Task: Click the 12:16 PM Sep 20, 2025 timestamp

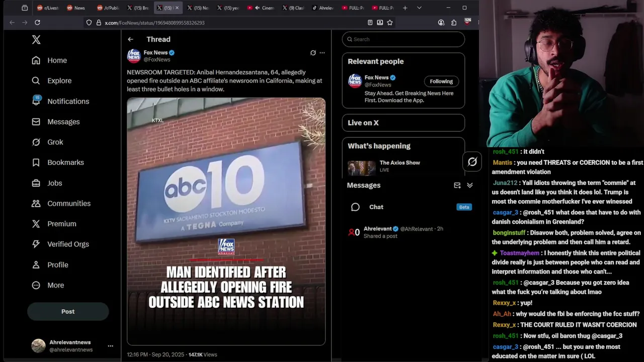Action: tap(156, 354)
